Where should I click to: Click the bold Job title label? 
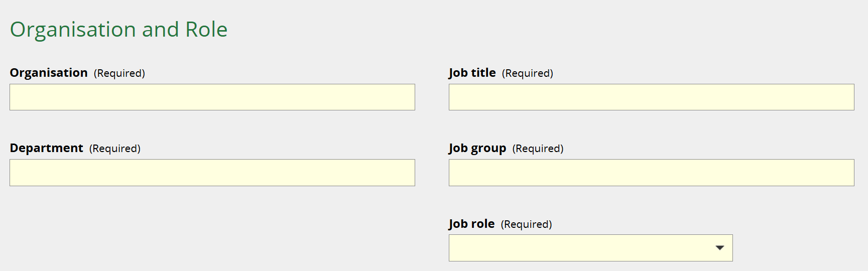point(472,73)
